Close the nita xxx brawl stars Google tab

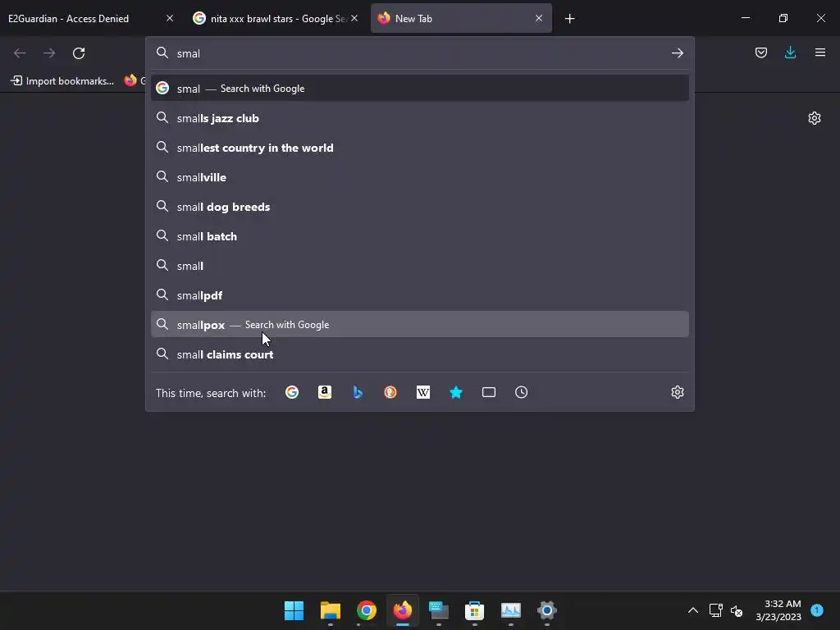[x=354, y=18]
